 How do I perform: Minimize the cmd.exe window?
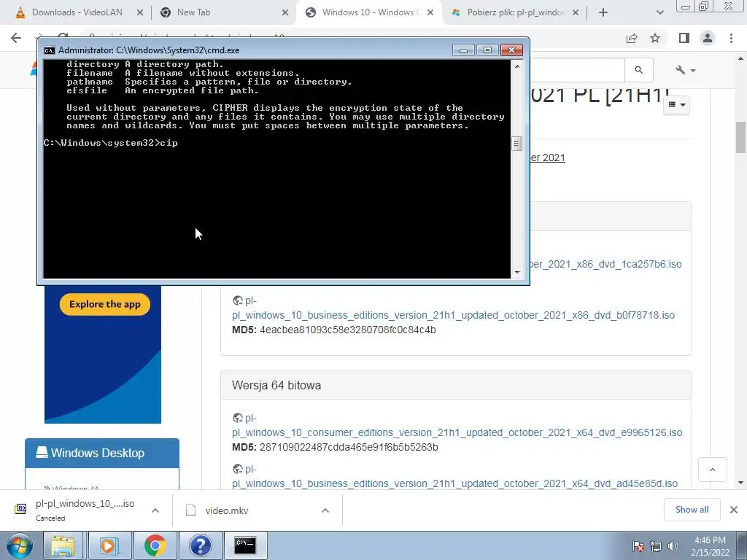pyautogui.click(x=463, y=50)
